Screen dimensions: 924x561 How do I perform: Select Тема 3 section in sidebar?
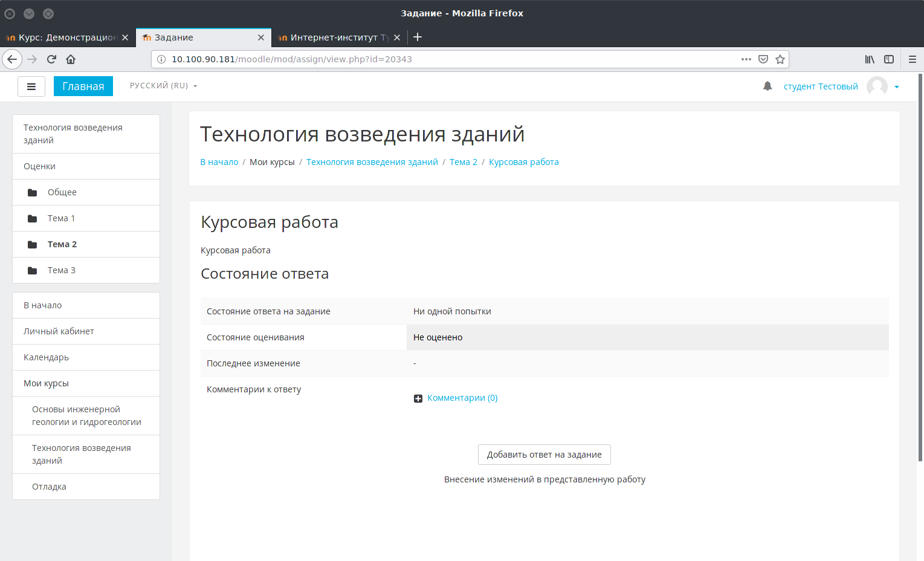click(x=86, y=270)
